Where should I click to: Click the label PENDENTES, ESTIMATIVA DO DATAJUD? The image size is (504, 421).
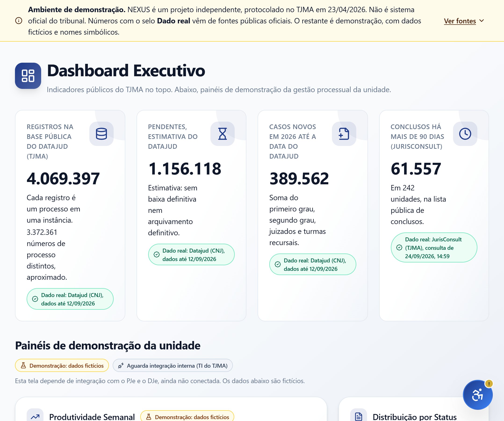pyautogui.click(x=173, y=137)
